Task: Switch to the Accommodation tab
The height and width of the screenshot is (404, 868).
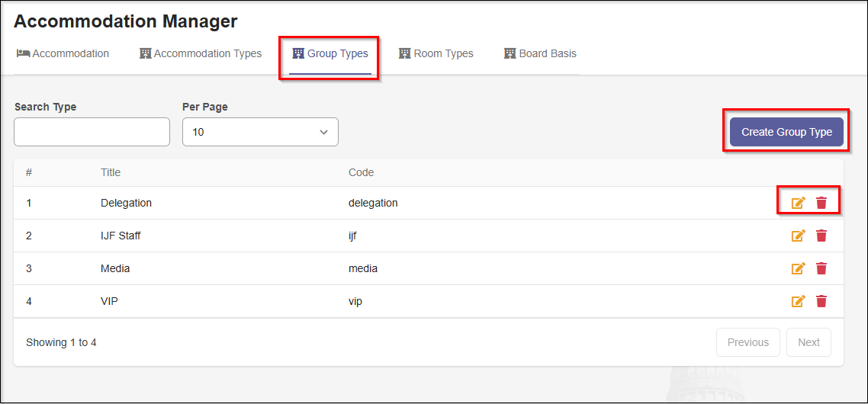Action: point(63,53)
